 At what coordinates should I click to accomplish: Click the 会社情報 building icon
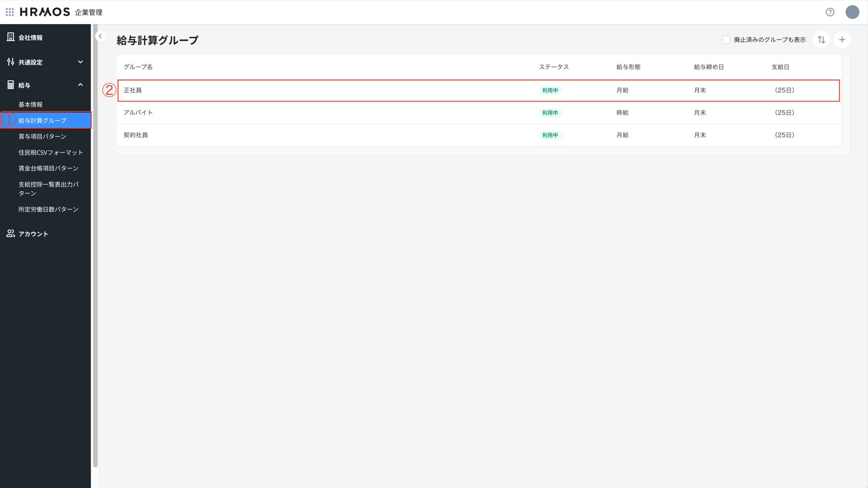coord(11,37)
